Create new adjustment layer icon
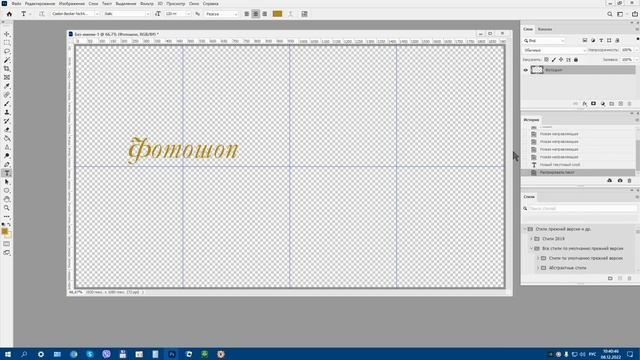Screen dimensions: 640x360 [x=602, y=104]
